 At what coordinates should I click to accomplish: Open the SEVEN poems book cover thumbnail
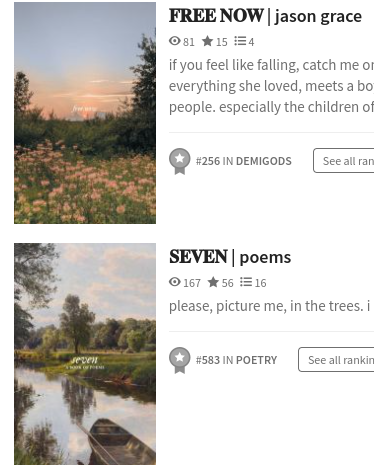point(85,354)
